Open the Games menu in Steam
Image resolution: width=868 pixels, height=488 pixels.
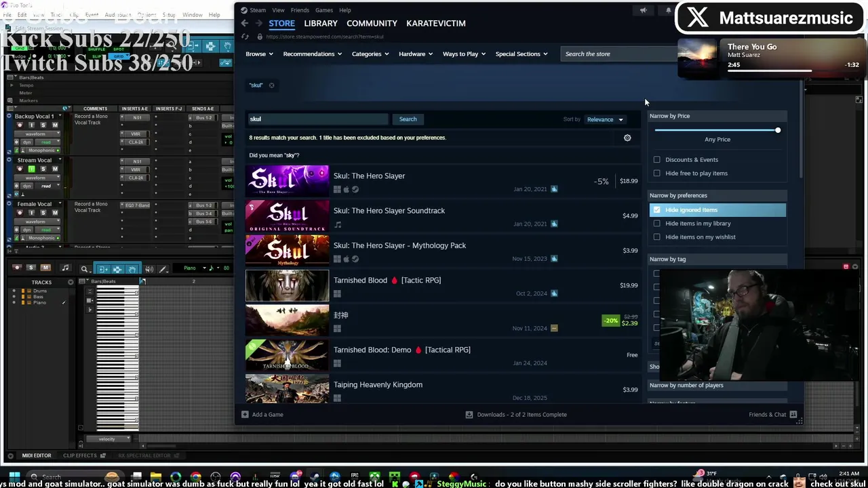(324, 10)
